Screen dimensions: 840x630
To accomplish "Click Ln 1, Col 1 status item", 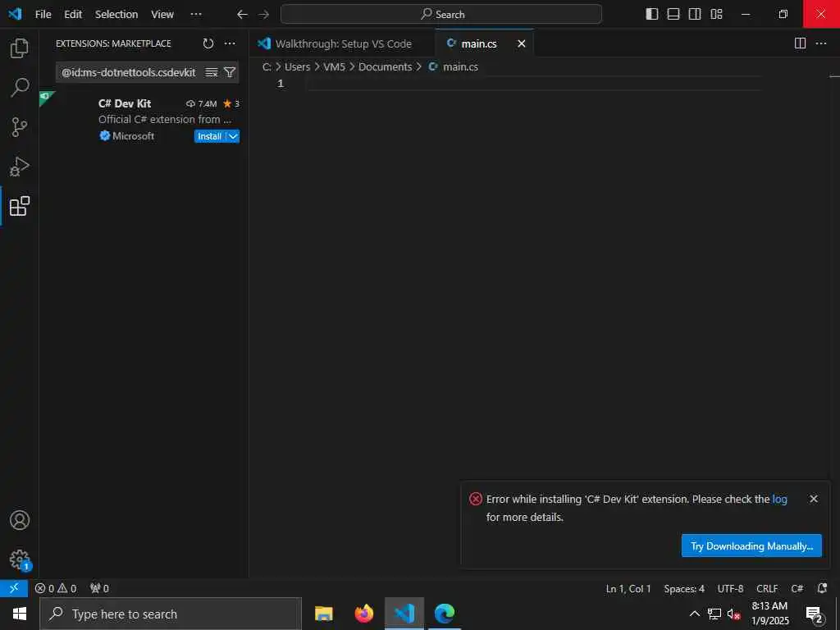I will [628, 588].
